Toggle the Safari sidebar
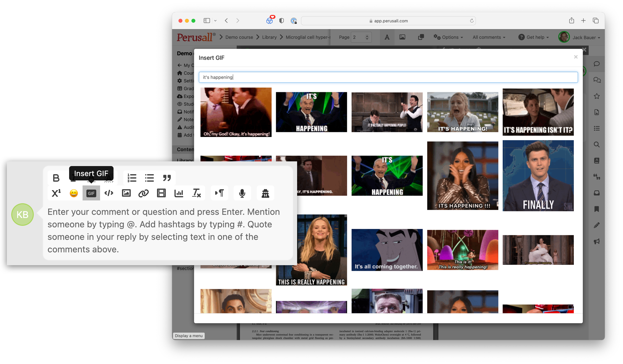This screenshot has width=623, height=364. (x=207, y=21)
